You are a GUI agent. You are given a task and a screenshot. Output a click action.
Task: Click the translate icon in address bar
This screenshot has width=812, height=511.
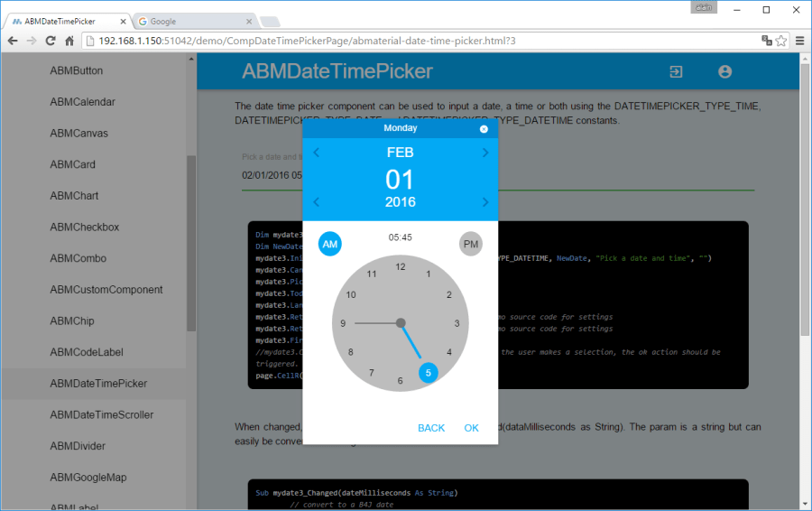pos(767,41)
